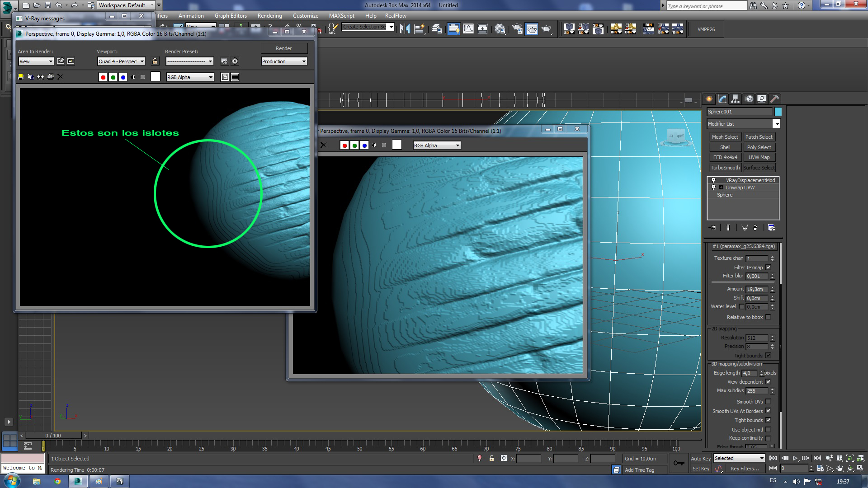Toggle the Filter texmap checkbox
This screenshot has height=488, width=868.
[x=768, y=267]
